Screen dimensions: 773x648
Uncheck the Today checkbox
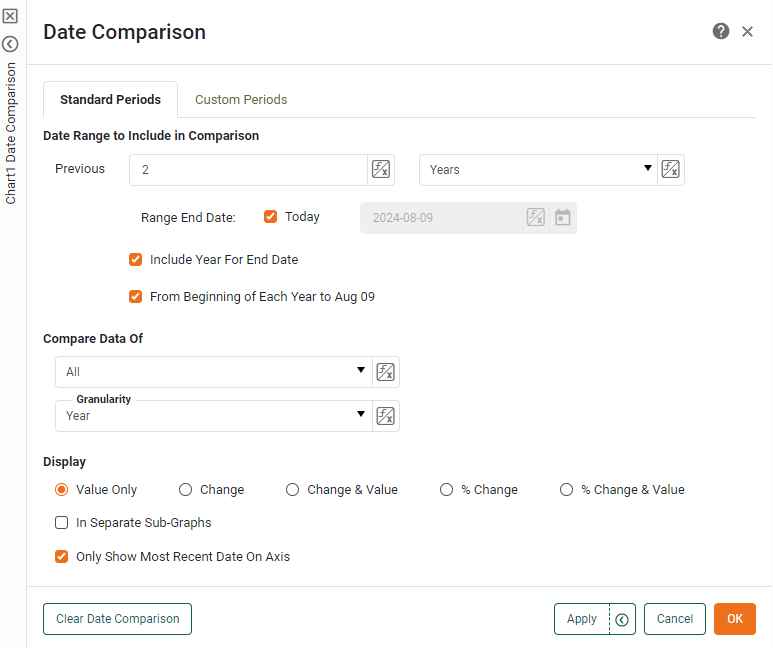pos(270,216)
